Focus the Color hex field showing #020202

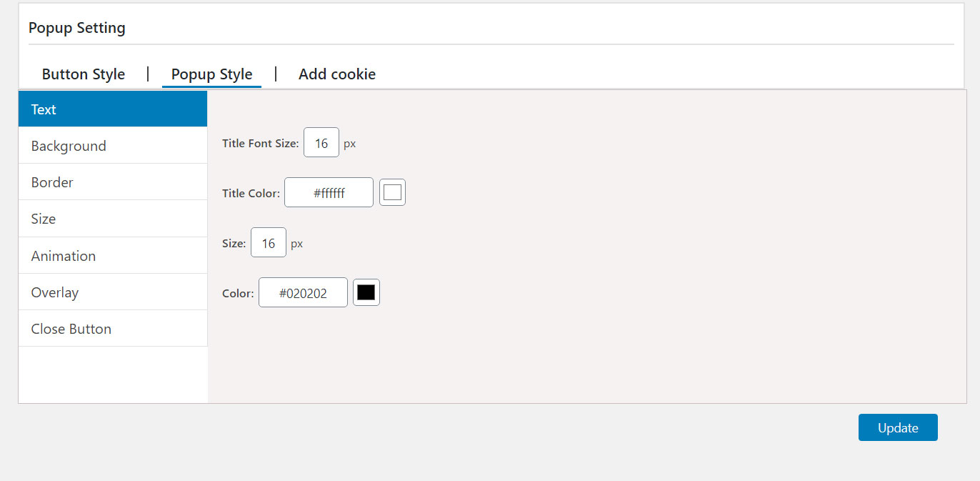coord(303,293)
